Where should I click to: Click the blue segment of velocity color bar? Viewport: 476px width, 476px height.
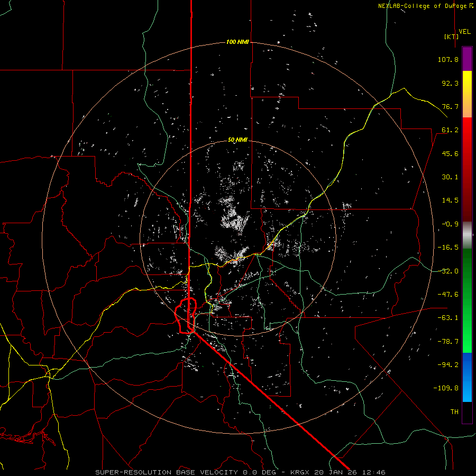point(467,377)
